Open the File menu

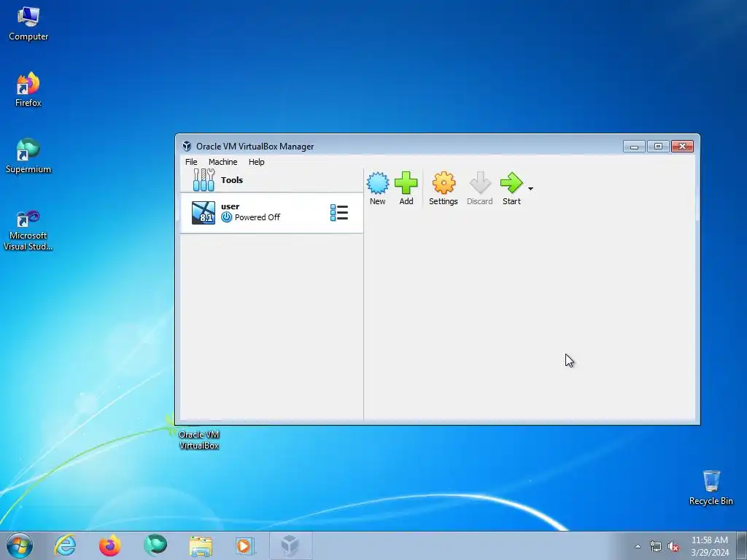click(x=191, y=162)
